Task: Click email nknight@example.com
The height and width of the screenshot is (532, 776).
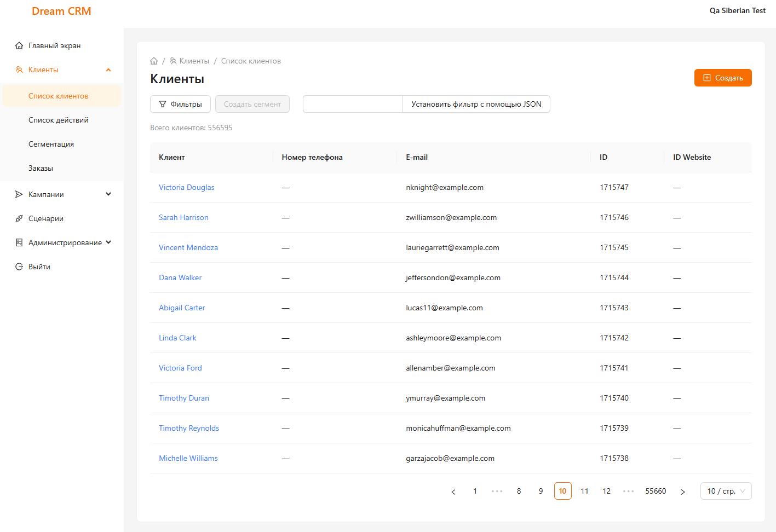Action: [x=445, y=187]
